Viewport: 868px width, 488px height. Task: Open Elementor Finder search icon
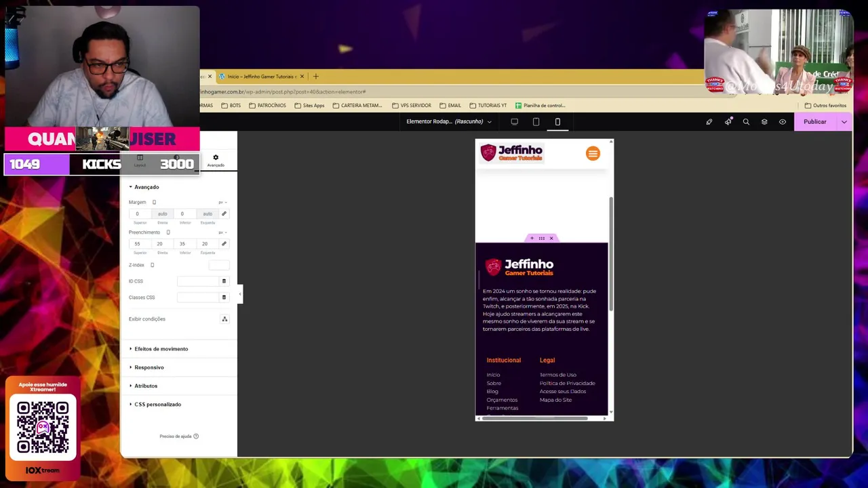[746, 122]
